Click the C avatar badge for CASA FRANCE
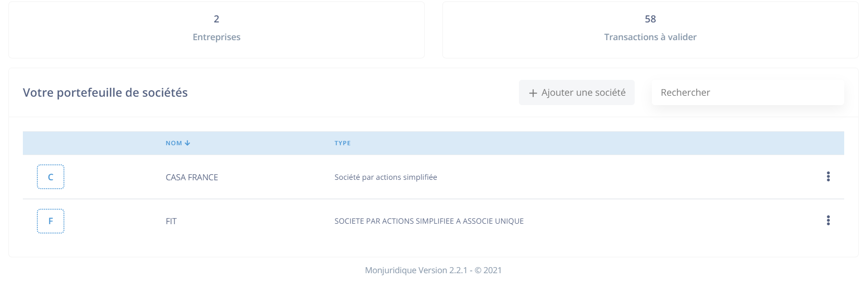 coord(50,177)
